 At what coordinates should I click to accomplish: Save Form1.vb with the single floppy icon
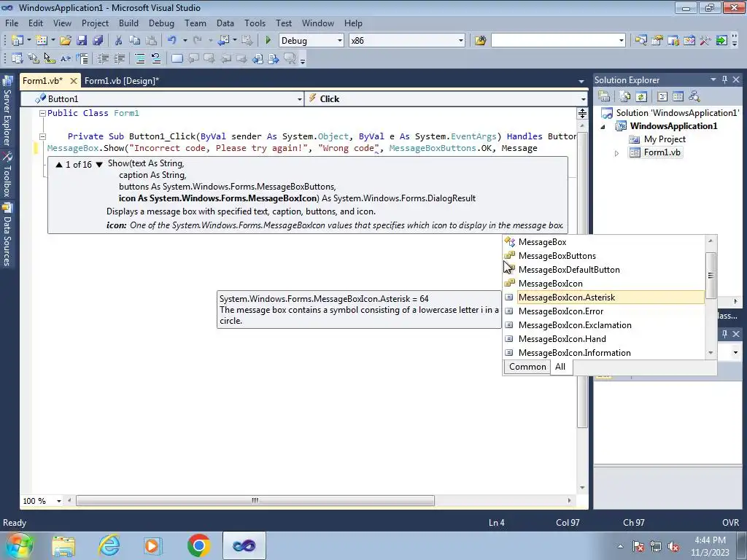coord(82,41)
